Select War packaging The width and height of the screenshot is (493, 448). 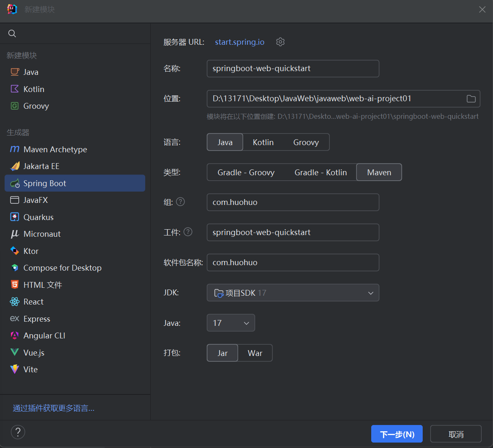[255, 353]
